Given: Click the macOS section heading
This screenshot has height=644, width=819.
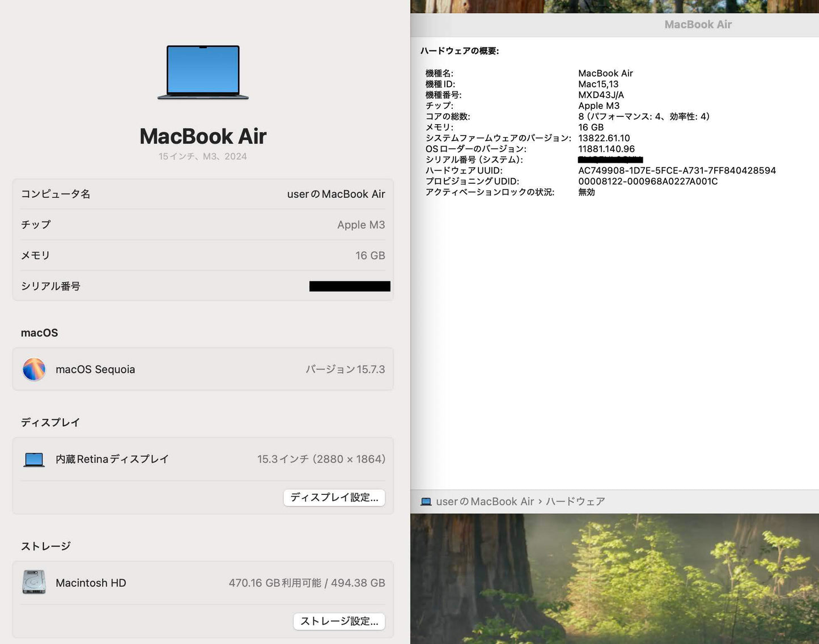Looking at the screenshot, I should coord(39,333).
